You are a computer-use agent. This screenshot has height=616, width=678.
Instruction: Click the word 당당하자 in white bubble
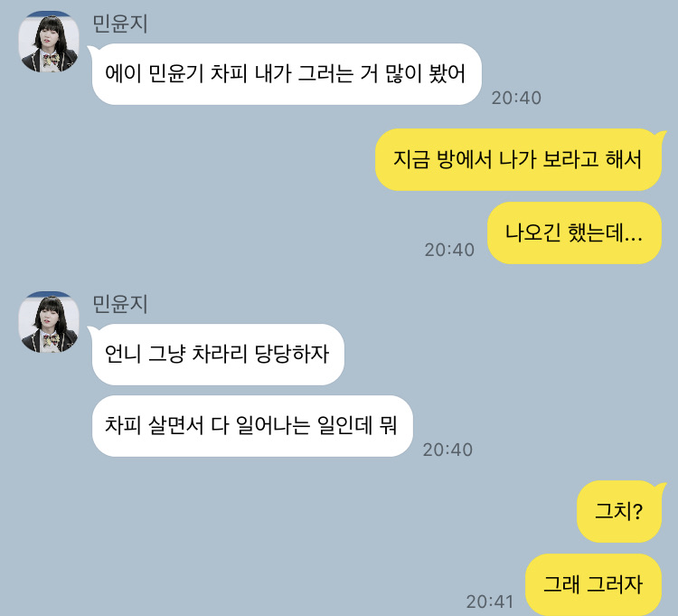pyautogui.click(x=292, y=354)
